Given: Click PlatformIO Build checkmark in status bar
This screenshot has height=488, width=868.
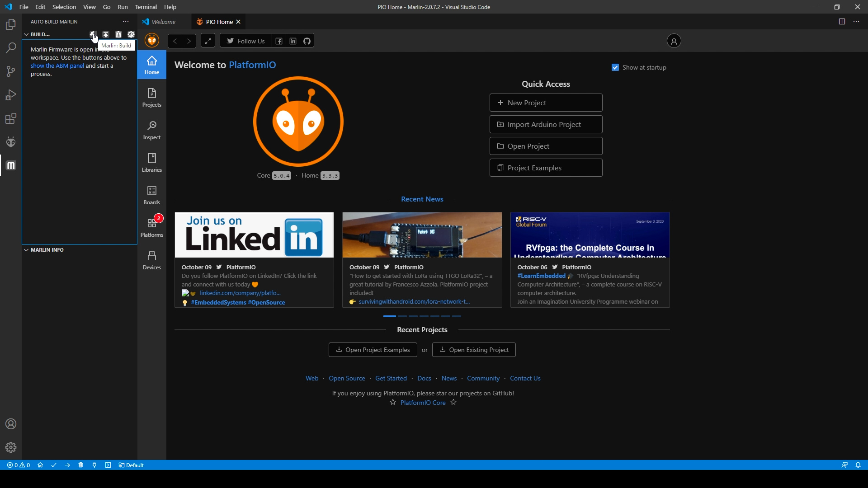Looking at the screenshot, I should pyautogui.click(x=54, y=465).
